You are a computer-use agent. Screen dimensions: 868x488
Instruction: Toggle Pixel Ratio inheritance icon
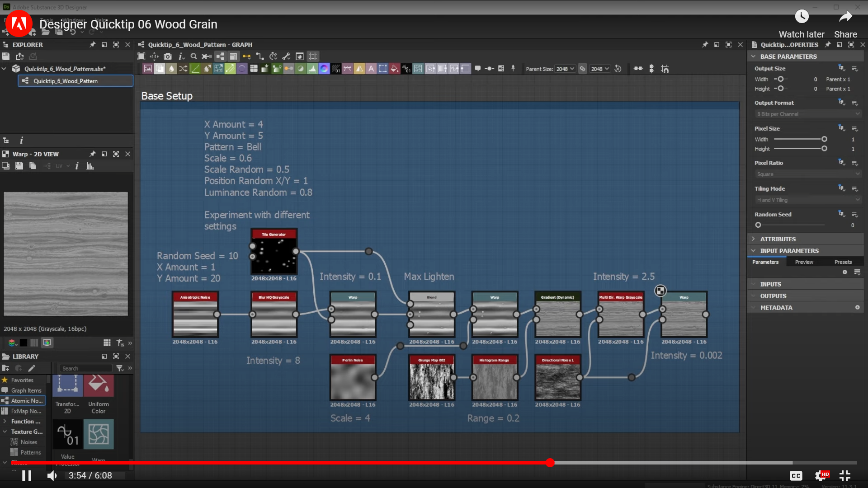coord(841,162)
